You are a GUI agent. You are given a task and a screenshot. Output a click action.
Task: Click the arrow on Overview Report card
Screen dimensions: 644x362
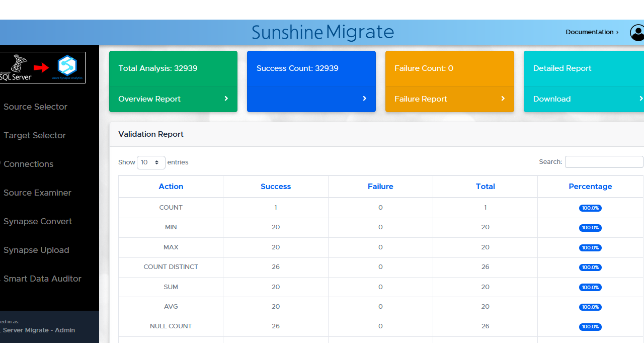coord(226,99)
